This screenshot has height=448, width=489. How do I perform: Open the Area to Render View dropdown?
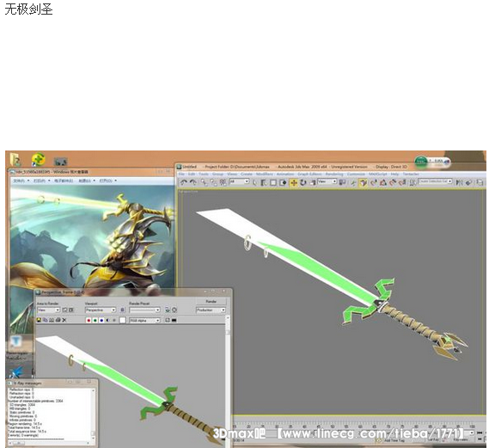[48, 310]
